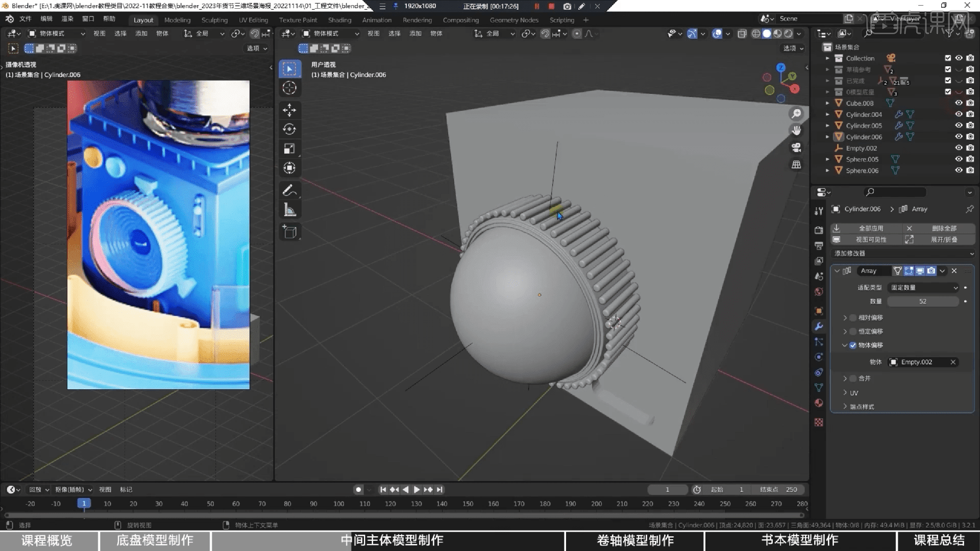
Task: Open the Render properties tab
Action: pos(819,230)
